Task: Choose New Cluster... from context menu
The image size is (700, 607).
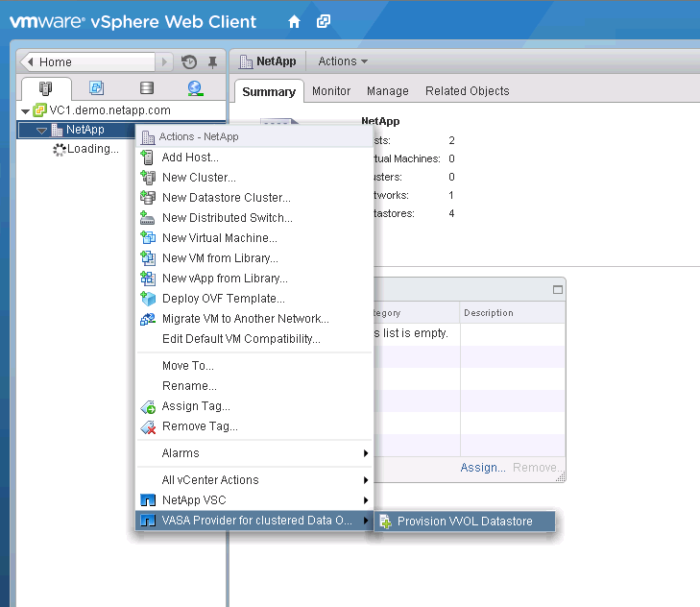Action: [x=254, y=178]
